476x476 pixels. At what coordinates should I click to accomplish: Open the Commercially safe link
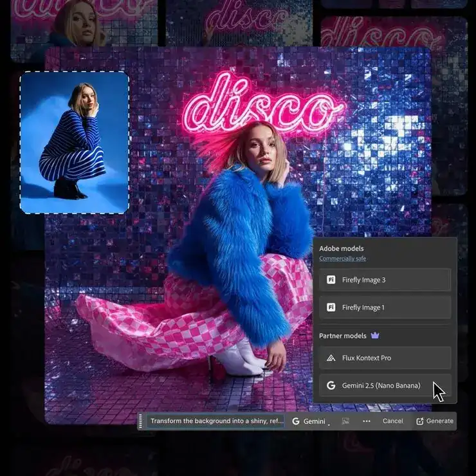pos(342,259)
